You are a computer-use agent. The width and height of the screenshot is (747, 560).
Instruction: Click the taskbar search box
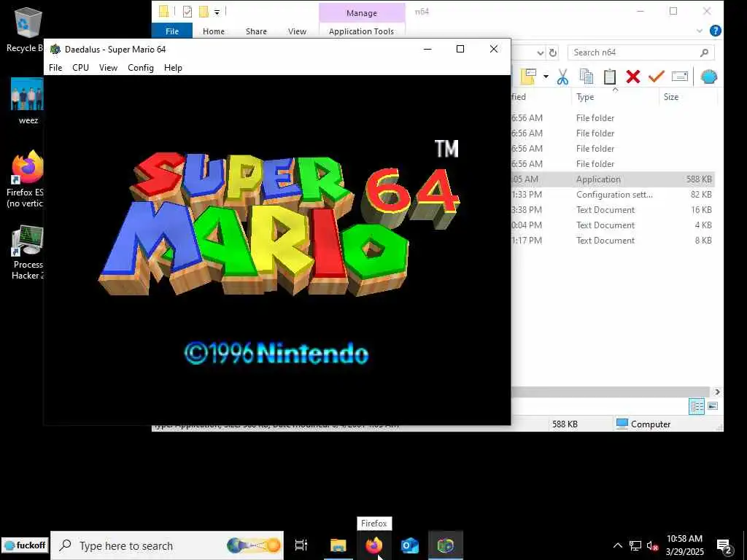pos(167,545)
